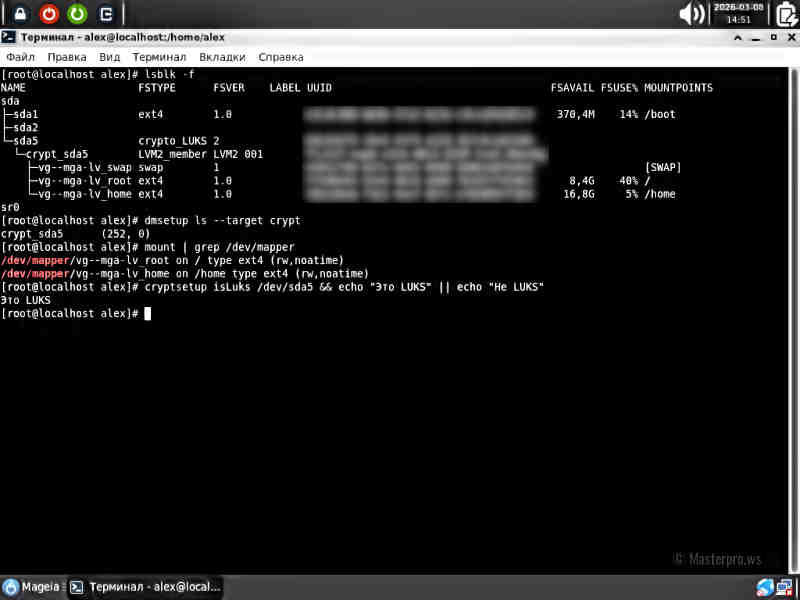Click the green restart icon

click(x=77, y=13)
